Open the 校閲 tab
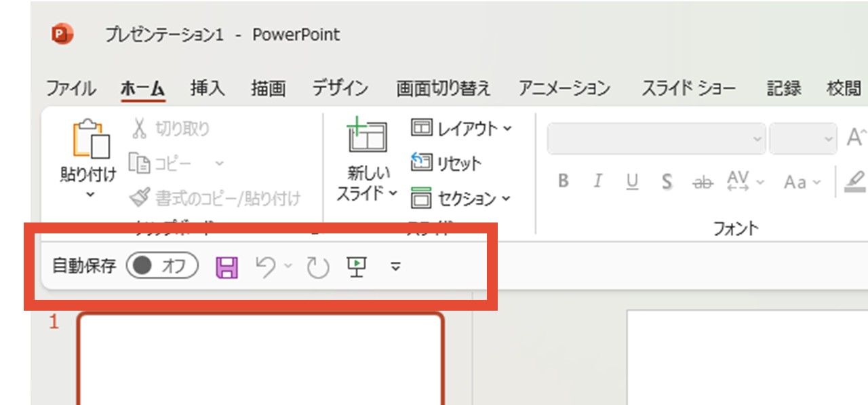Viewport: 868px width, 405px height. click(844, 88)
